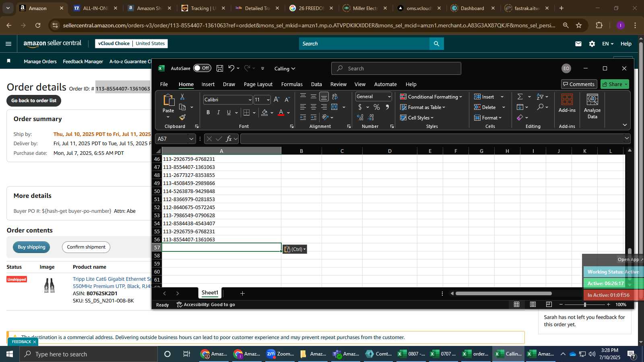Click the Paste clipboard icon

pyautogui.click(x=168, y=100)
